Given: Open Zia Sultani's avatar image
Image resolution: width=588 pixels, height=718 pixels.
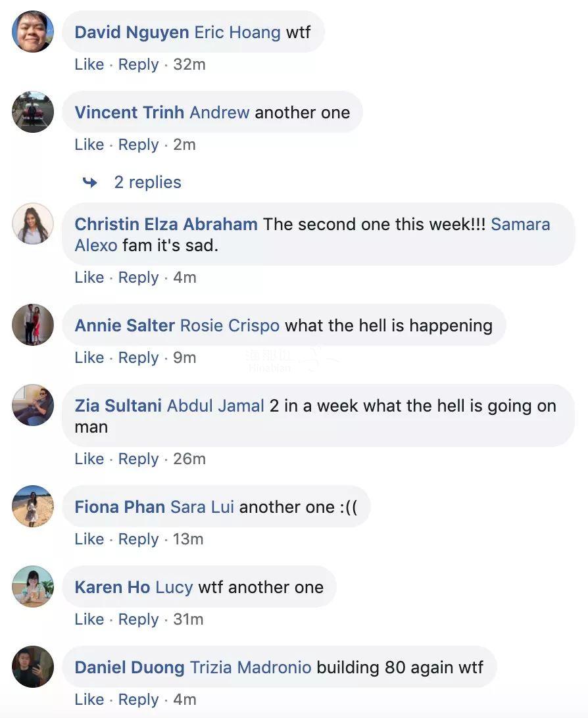Looking at the screenshot, I should coord(33,405).
